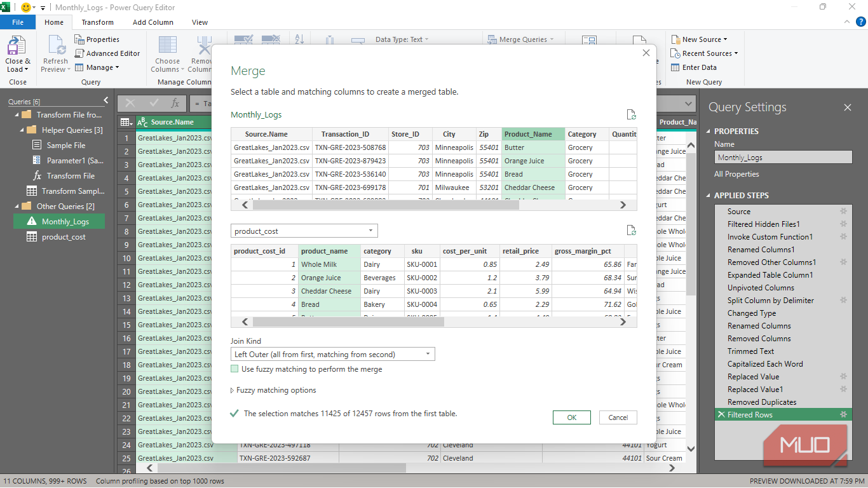This screenshot has width=868, height=488.
Task: Click the smiley feedback icon in title bar
Action: (27, 8)
